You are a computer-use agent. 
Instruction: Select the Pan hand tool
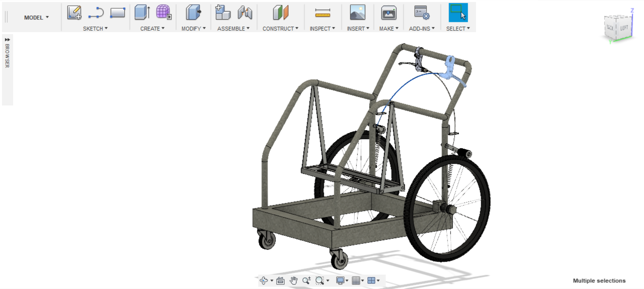tap(293, 281)
